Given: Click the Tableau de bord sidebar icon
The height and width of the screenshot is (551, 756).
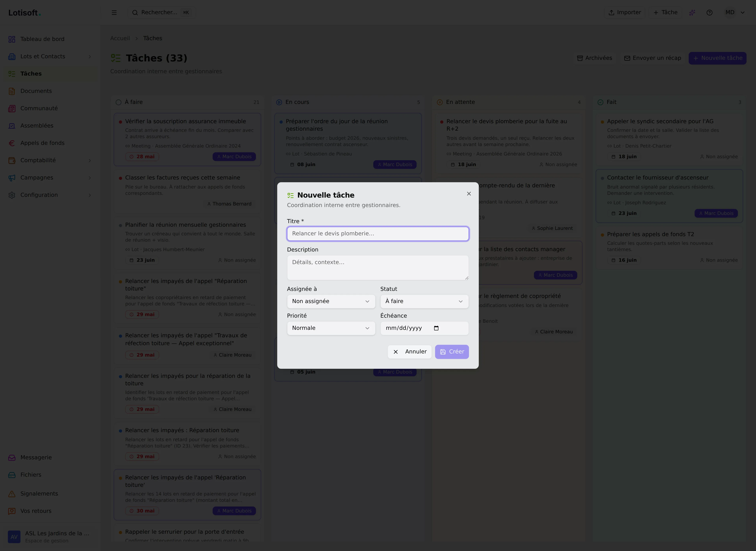Looking at the screenshot, I should (12, 39).
